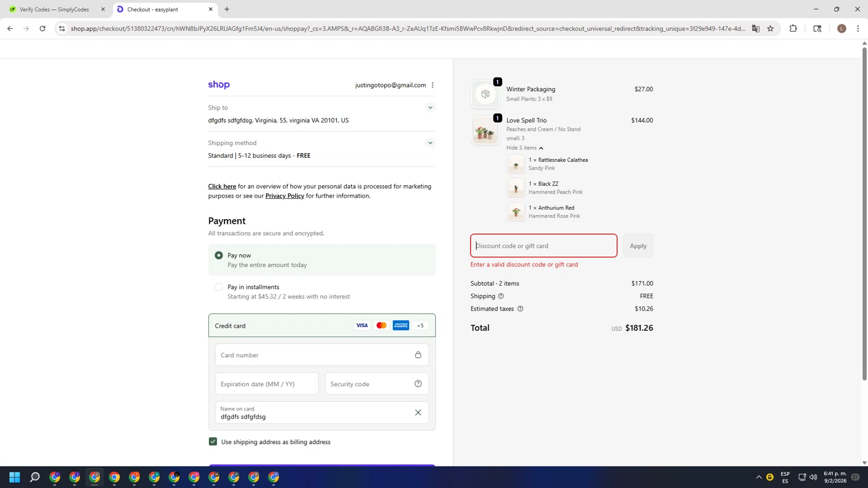Screen dimensions: 868x488
Task: Expand the Shipping method section
Action: point(430,143)
